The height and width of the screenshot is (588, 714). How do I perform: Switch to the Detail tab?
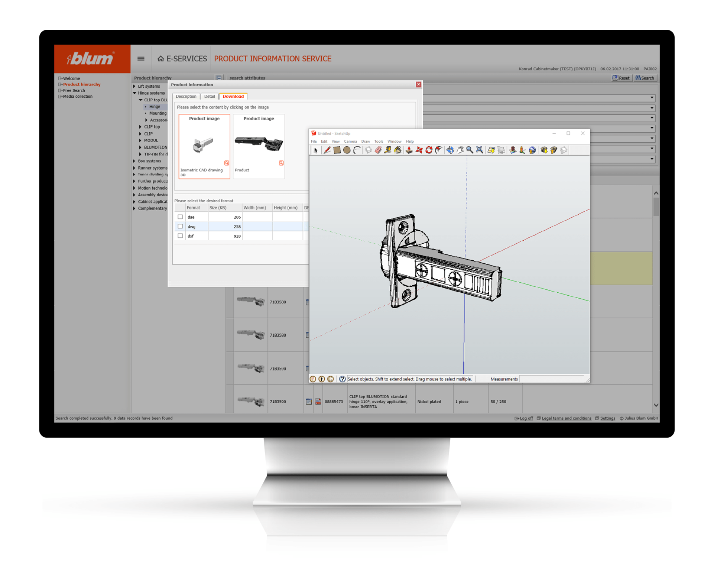point(209,96)
